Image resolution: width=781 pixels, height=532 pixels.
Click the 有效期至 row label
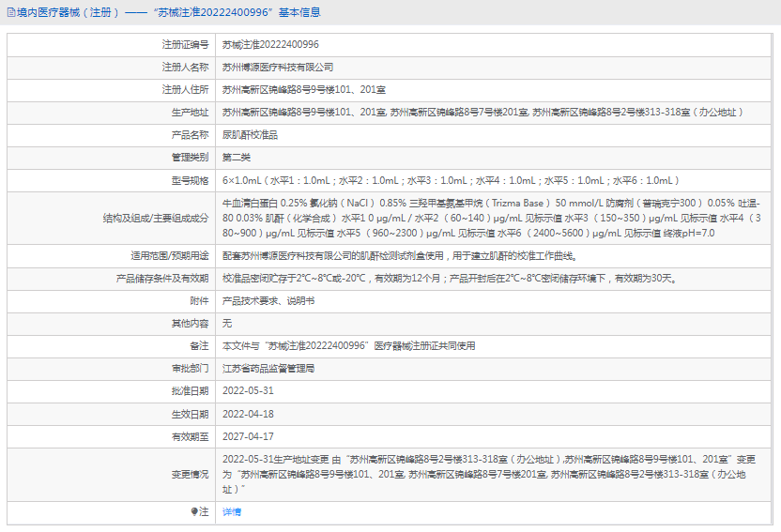click(x=191, y=436)
